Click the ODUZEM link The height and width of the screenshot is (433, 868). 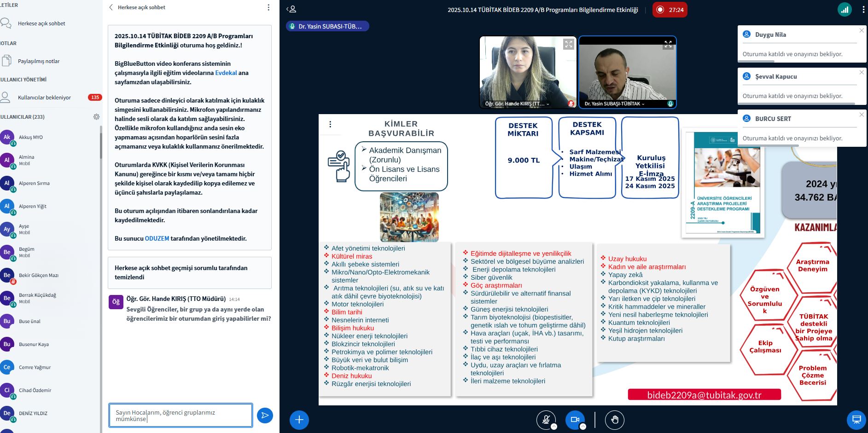click(x=157, y=238)
